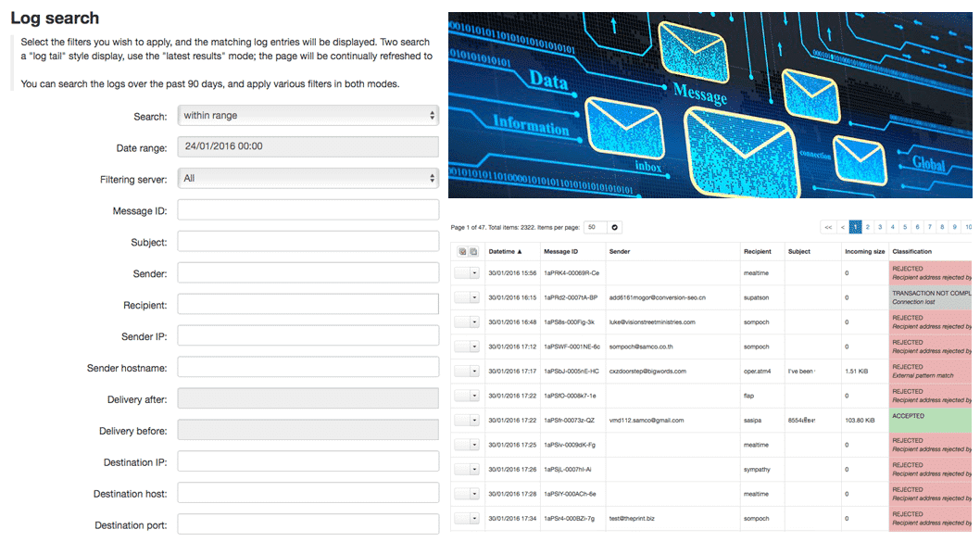This screenshot has width=980, height=542.
Task: Sort by the Datetime column header arrow
Action: 519,251
